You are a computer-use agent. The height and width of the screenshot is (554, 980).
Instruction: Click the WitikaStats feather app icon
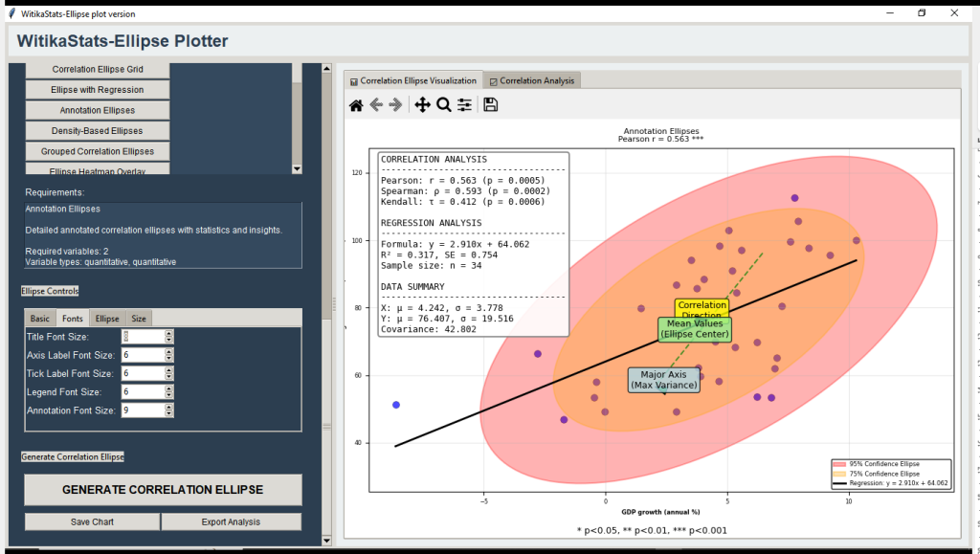click(x=11, y=13)
